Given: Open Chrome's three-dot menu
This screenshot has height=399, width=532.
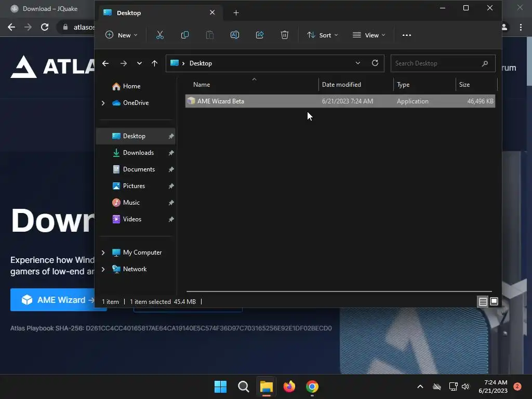Looking at the screenshot, I should [521, 27].
